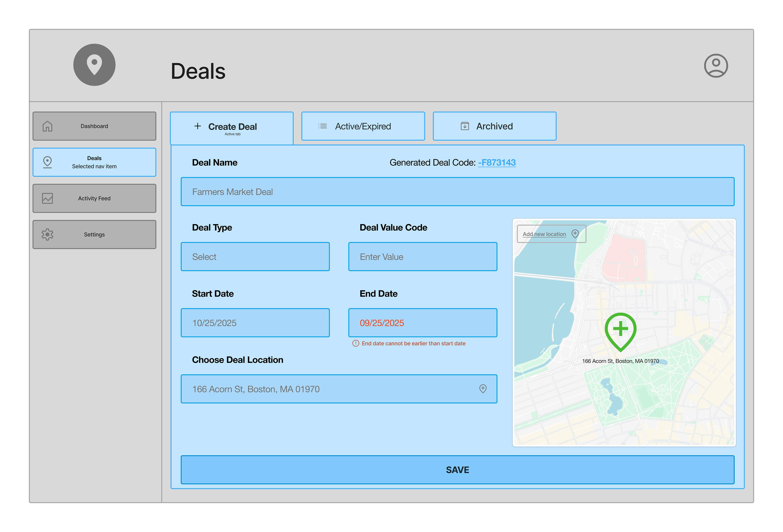
Task: Click the Dashboard home icon
Action: 48,126
